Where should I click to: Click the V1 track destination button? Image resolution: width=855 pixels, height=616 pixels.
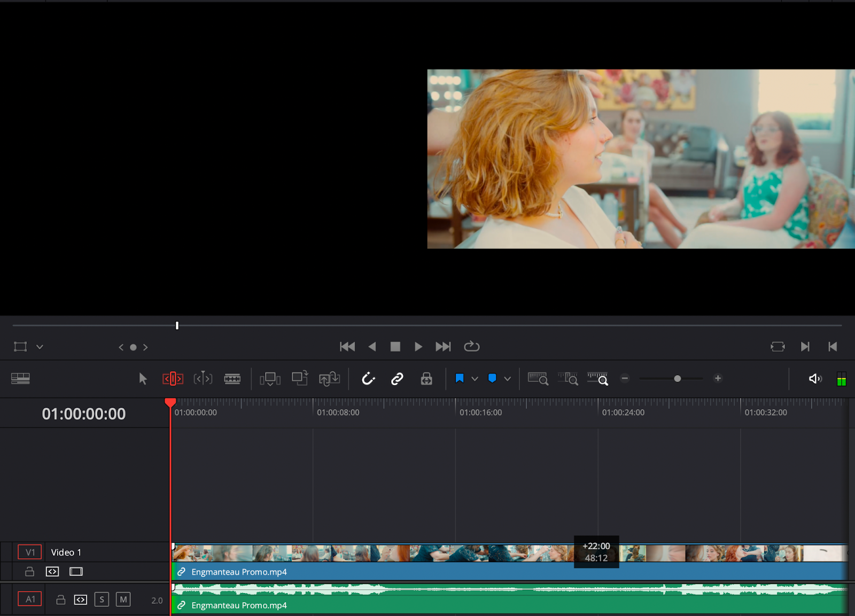click(x=29, y=552)
